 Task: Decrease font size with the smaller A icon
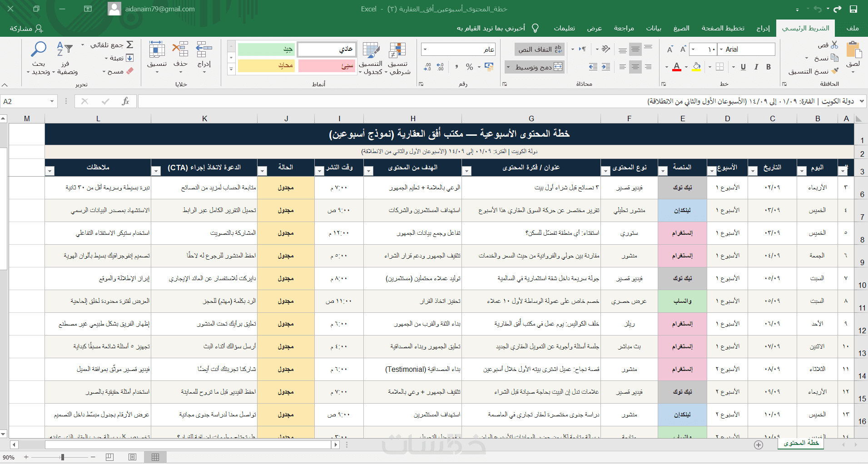click(x=670, y=49)
